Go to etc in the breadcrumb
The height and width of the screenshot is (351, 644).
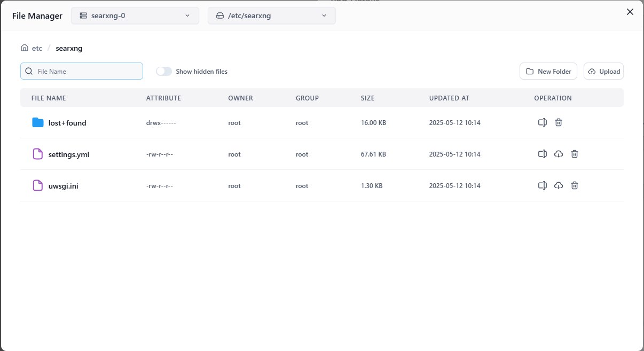pos(37,48)
